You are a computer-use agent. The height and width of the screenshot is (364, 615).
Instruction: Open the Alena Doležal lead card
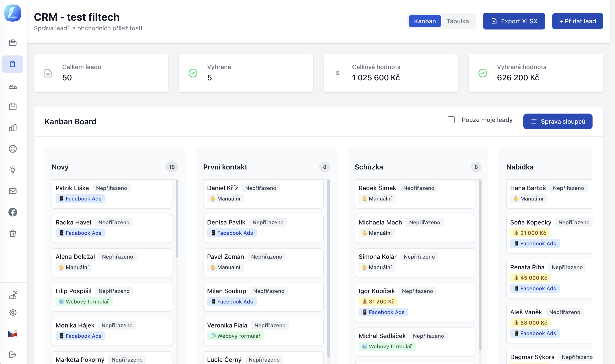tap(112, 263)
